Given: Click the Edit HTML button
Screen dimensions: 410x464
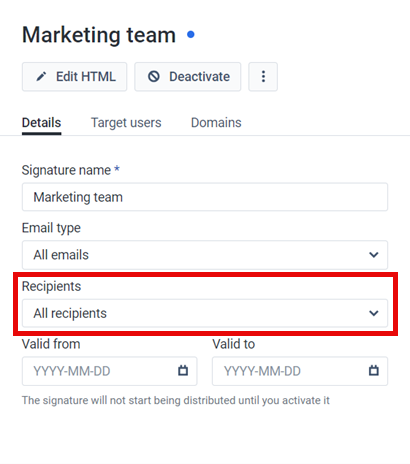Looking at the screenshot, I should pyautogui.click(x=74, y=77).
